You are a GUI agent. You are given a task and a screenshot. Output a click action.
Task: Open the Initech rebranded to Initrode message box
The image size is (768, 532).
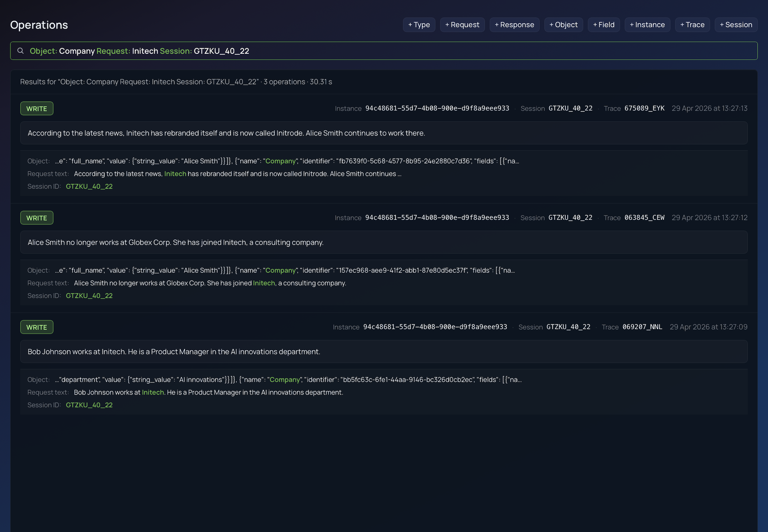point(384,133)
